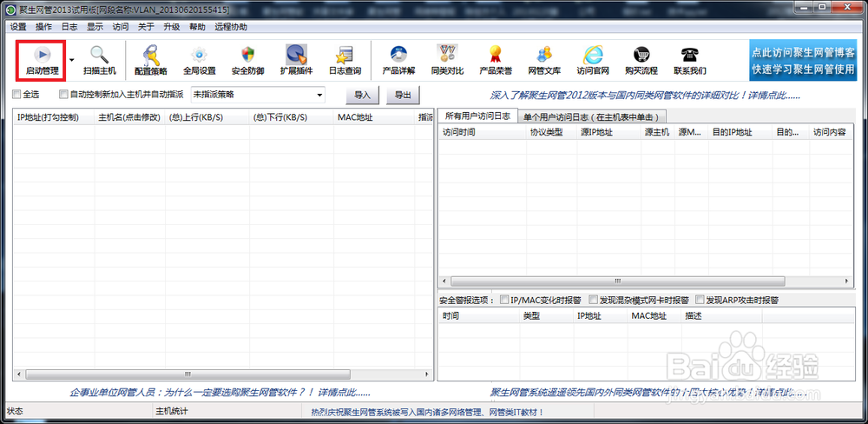Open the 企事业单位网管人员 link at bottom

(x=220, y=393)
